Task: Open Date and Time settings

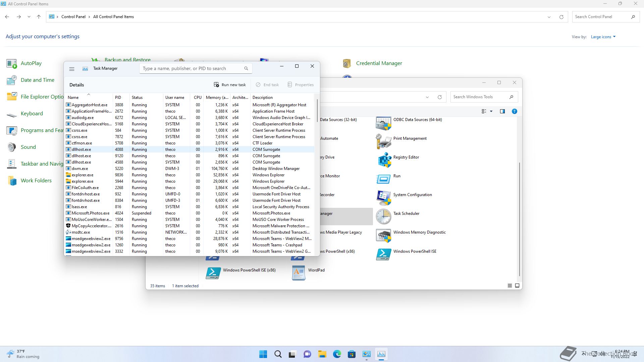Action: pyautogui.click(x=30, y=80)
